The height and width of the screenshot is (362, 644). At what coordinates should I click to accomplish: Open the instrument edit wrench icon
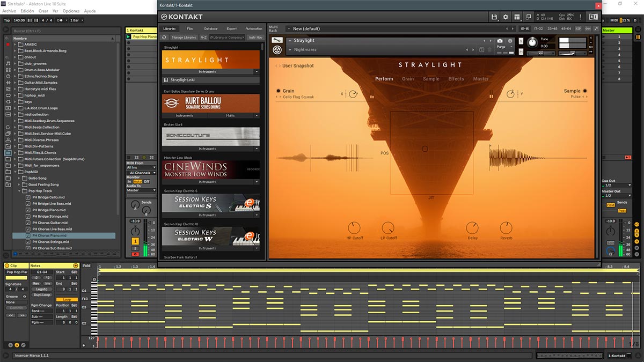277,40
